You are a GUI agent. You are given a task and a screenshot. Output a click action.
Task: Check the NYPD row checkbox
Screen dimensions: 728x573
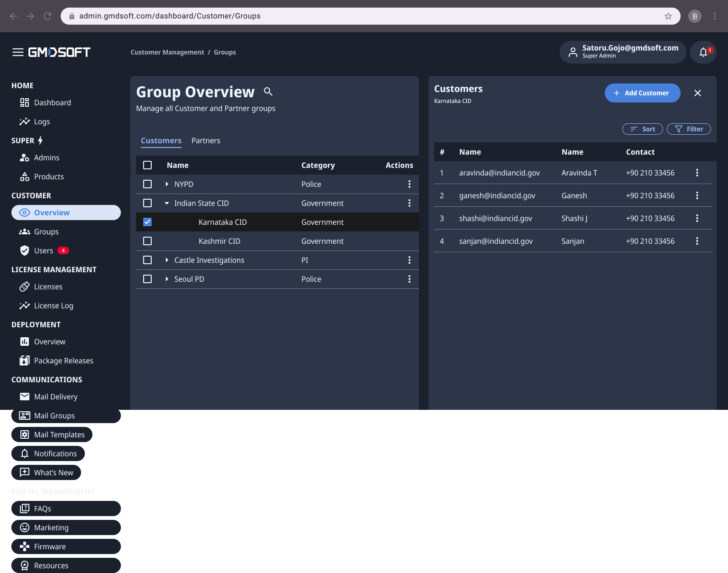147,184
